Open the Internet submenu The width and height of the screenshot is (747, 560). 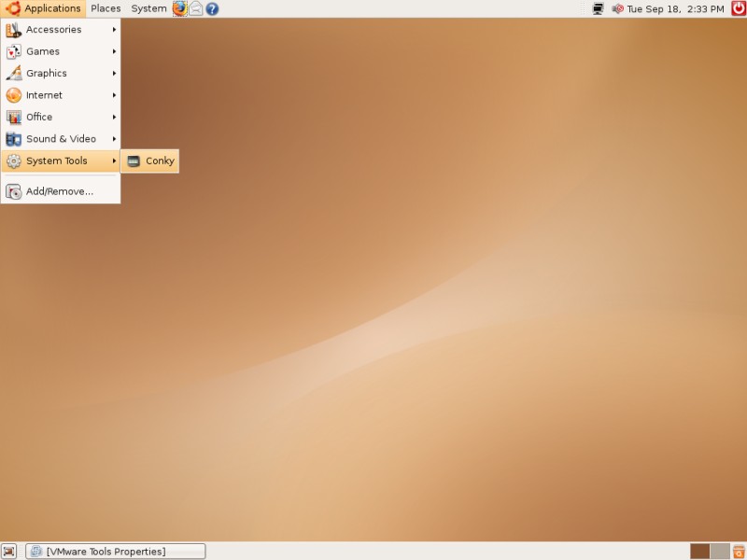61,95
